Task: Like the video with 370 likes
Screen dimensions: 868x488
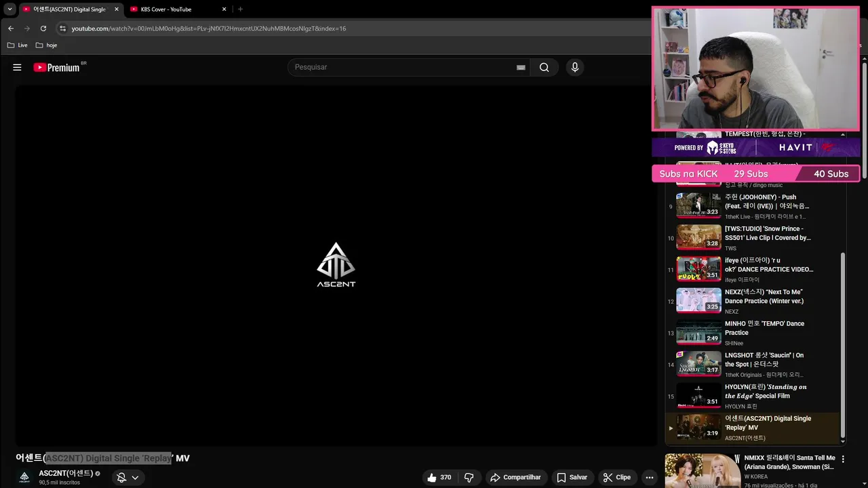Action: click(439, 477)
